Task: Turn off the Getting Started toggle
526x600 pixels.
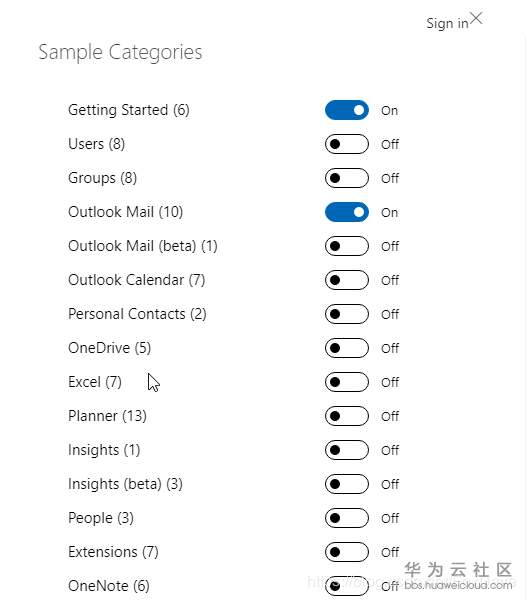Action: click(x=347, y=110)
